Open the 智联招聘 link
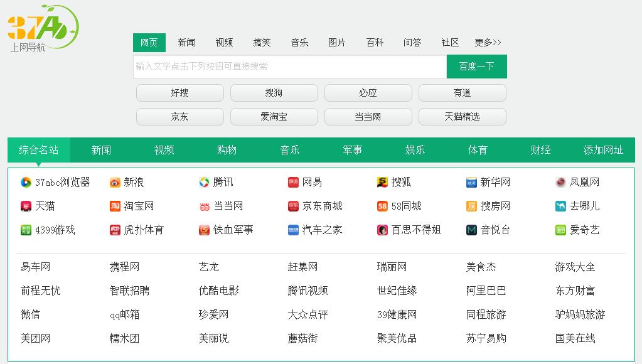 coord(129,291)
